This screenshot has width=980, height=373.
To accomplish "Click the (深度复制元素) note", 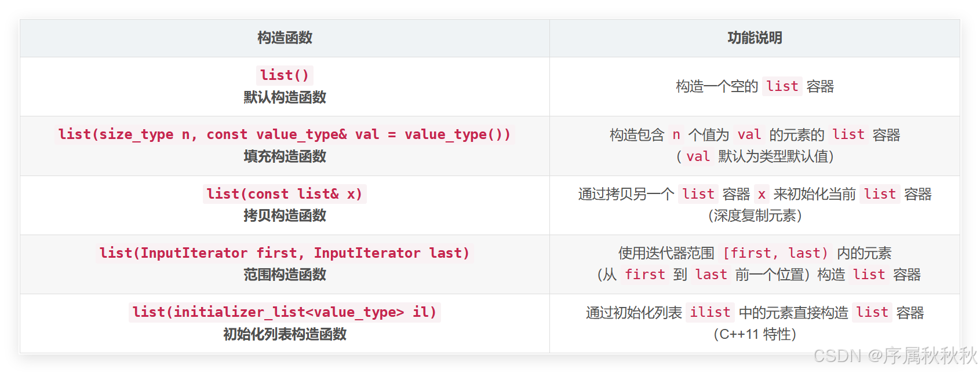I will [x=755, y=215].
